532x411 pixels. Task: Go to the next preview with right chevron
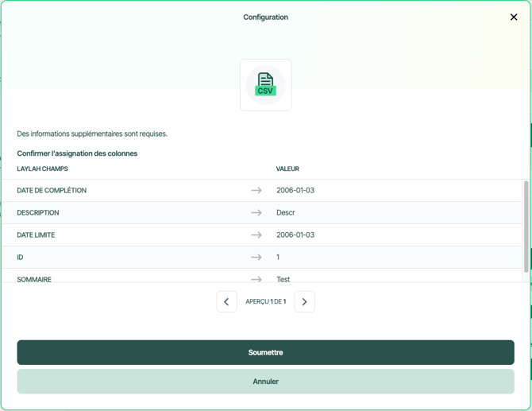[304, 301]
